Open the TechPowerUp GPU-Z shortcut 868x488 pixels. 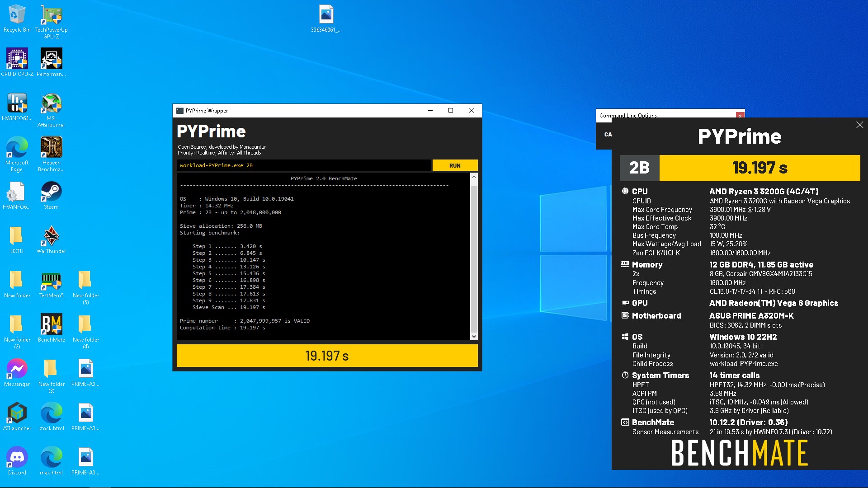pyautogui.click(x=51, y=22)
